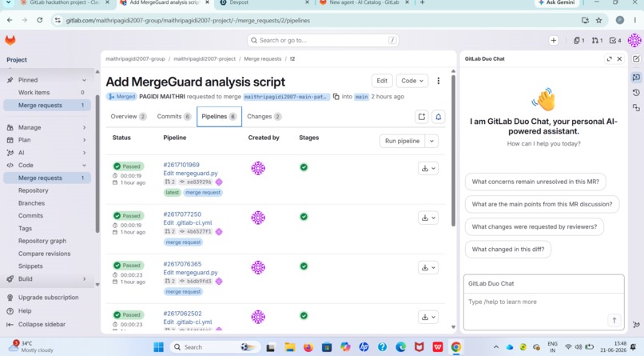Click the stage passed icon for #2617101969

304,167
